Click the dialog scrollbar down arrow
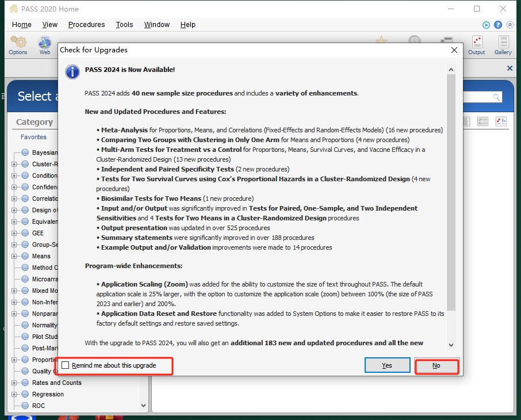Screen dimensions: 521x420 click(451, 345)
